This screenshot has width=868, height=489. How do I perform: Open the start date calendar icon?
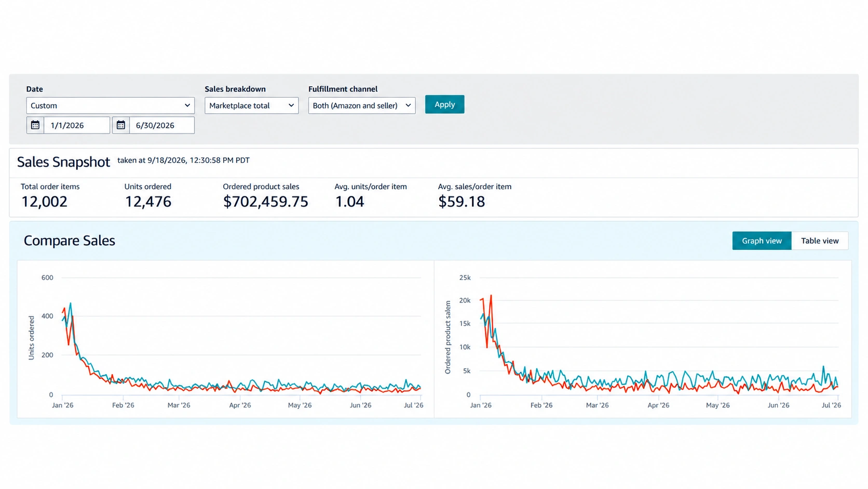coord(35,125)
